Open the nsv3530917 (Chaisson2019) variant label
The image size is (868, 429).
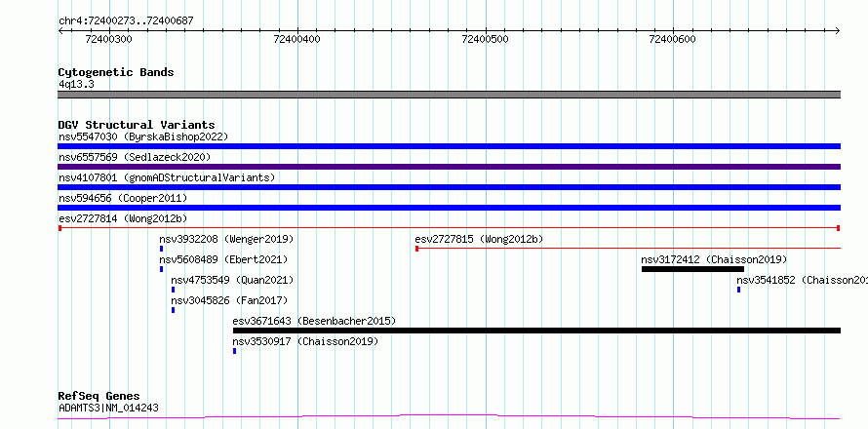305,341
